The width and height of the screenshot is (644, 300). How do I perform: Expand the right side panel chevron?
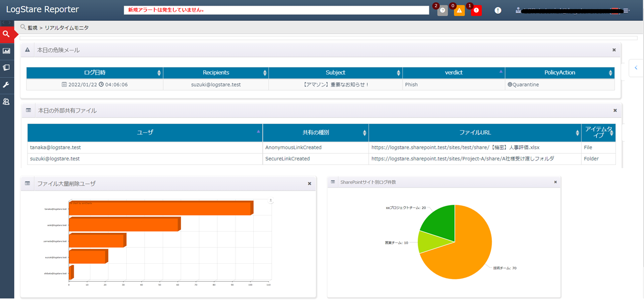coord(636,68)
